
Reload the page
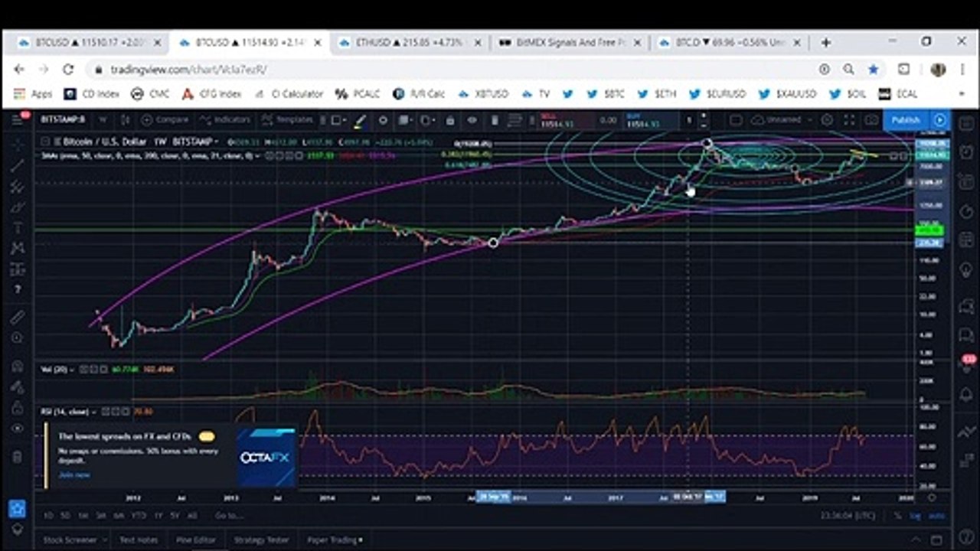[68, 70]
